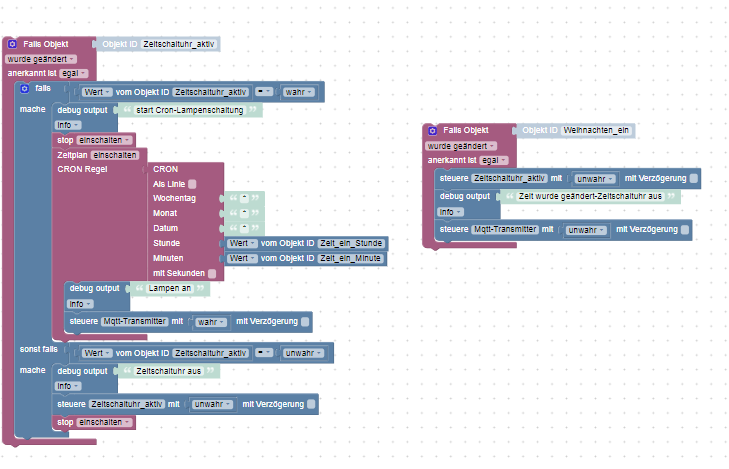The image size is (729, 469).
Task: Open unwahr dropdown in Weihnachten steuere Zeitschaltuhr_aktiv
Action: (595, 179)
